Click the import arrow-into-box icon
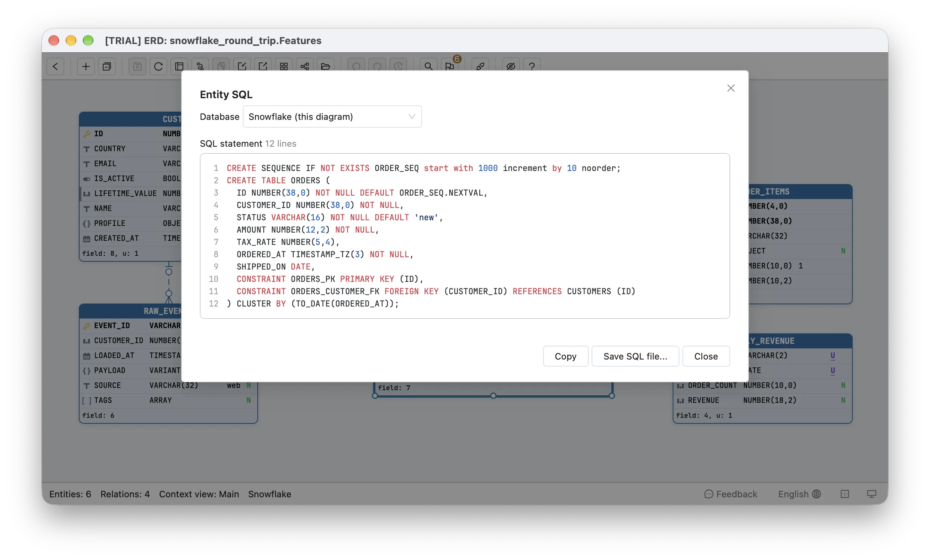 point(242,66)
